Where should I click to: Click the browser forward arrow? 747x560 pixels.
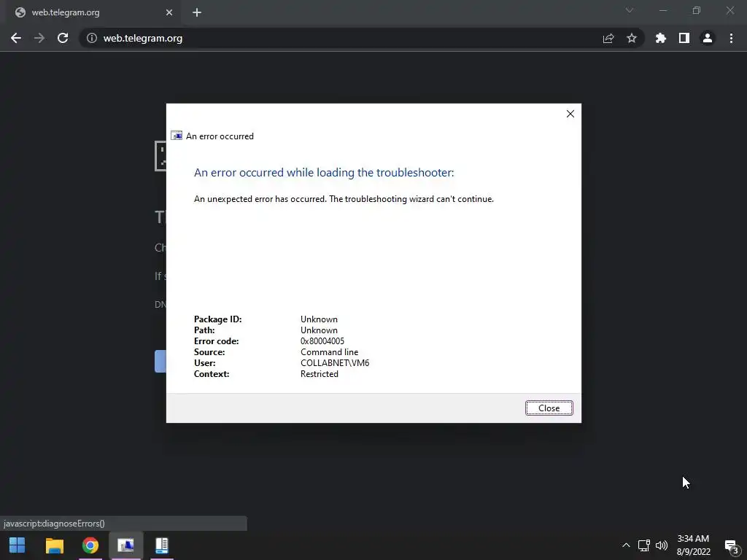[39, 38]
